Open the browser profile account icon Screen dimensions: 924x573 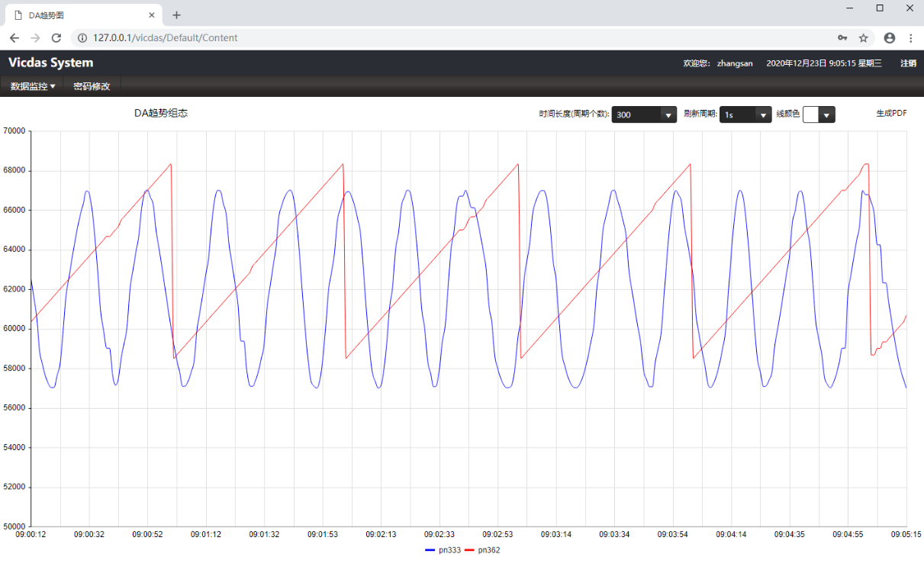(890, 37)
